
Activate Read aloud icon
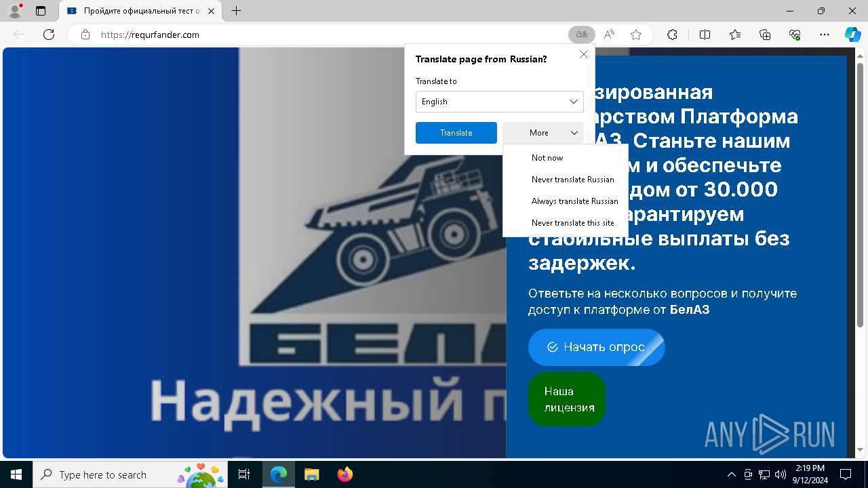[x=609, y=35]
